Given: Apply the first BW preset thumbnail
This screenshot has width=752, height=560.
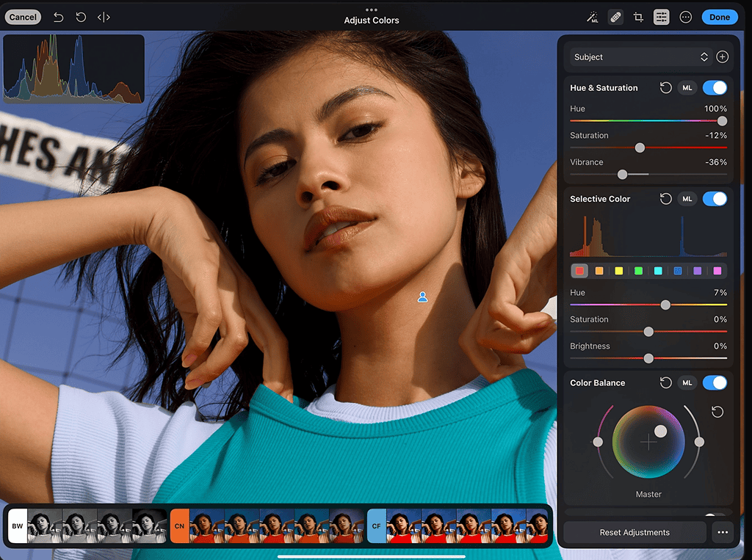Looking at the screenshot, I should (x=45, y=526).
